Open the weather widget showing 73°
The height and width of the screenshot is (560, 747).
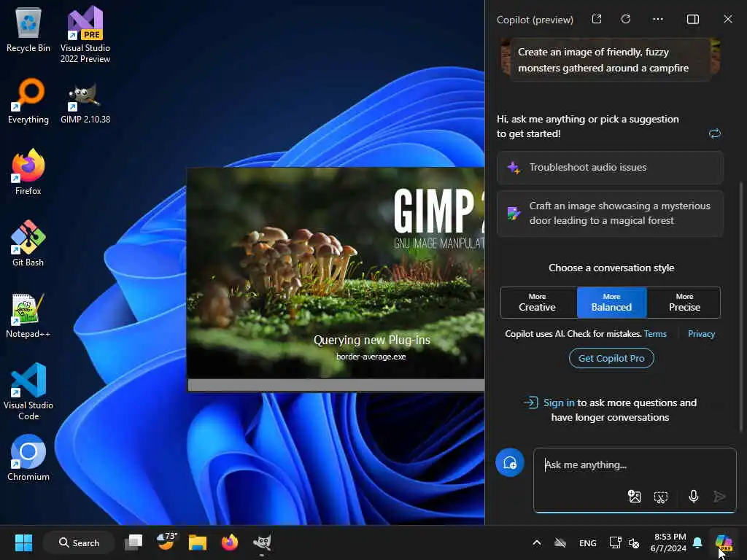click(x=166, y=542)
